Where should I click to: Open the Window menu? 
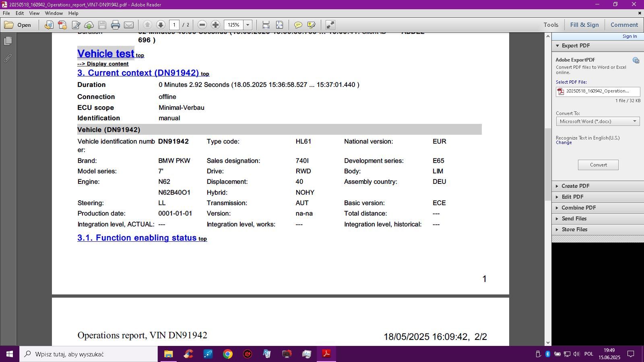(x=54, y=13)
